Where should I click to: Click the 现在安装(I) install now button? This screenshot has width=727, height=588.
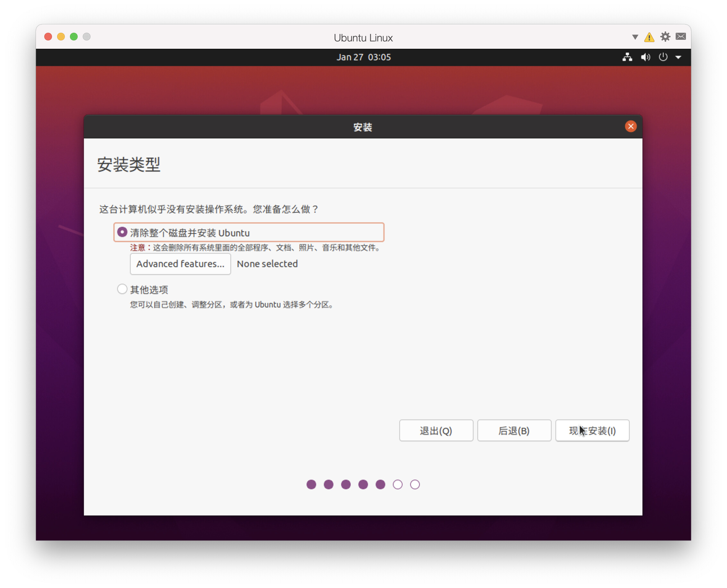pyautogui.click(x=592, y=430)
